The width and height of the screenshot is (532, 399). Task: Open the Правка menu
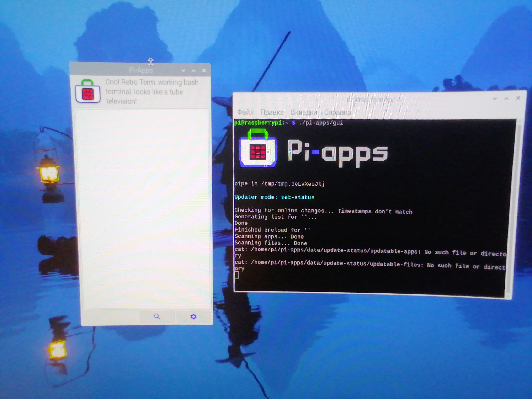coord(272,112)
